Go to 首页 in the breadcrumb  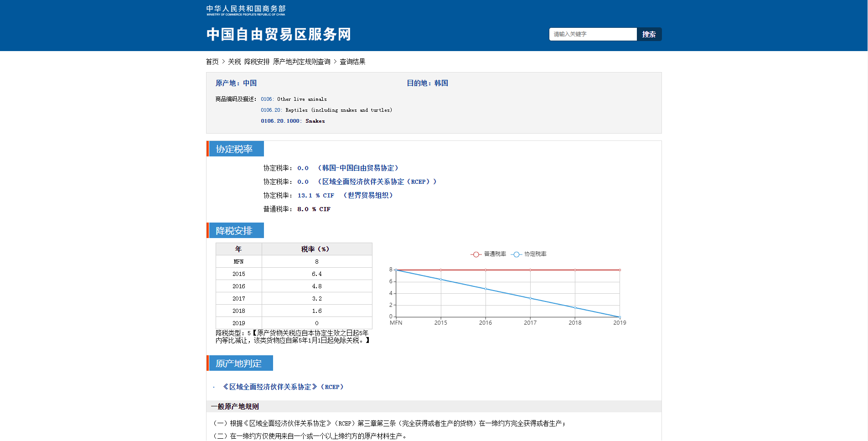212,62
